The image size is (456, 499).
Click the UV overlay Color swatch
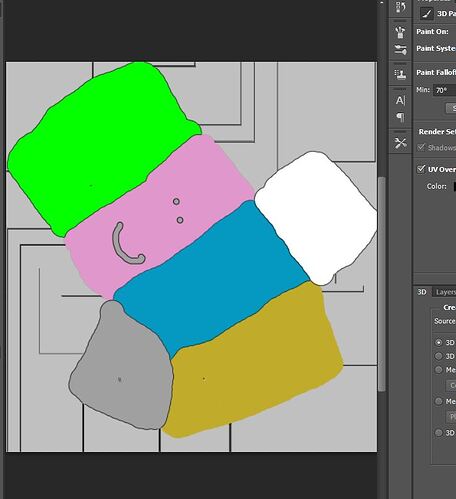(455, 186)
